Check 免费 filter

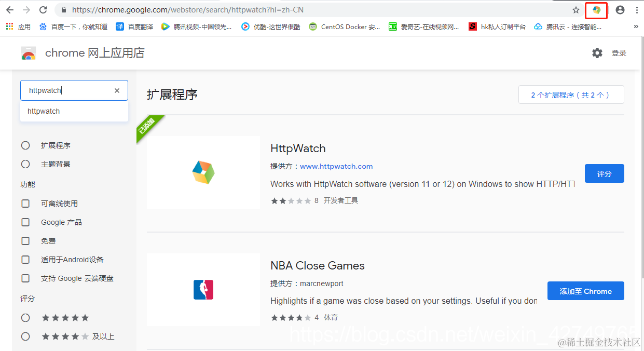pyautogui.click(x=25, y=241)
